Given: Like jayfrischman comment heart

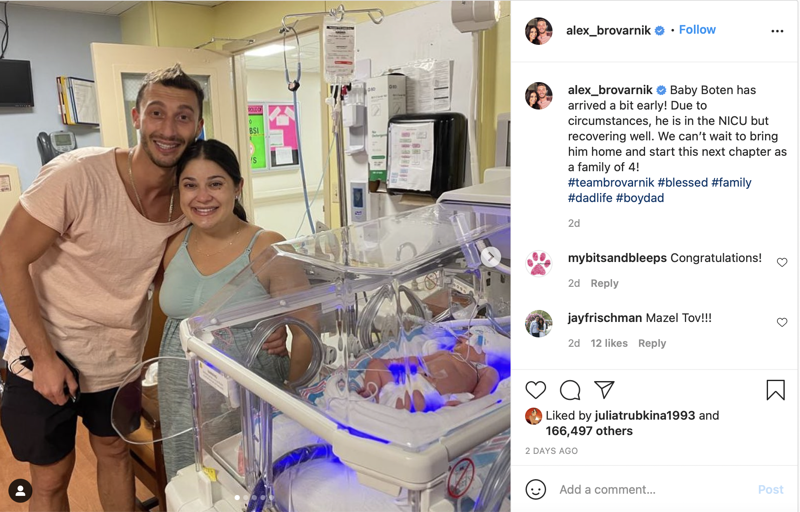Looking at the screenshot, I should pyautogui.click(x=782, y=322).
